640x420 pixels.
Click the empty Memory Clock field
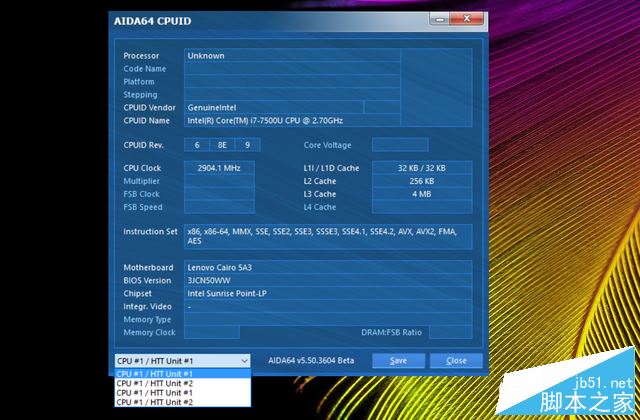(212, 332)
